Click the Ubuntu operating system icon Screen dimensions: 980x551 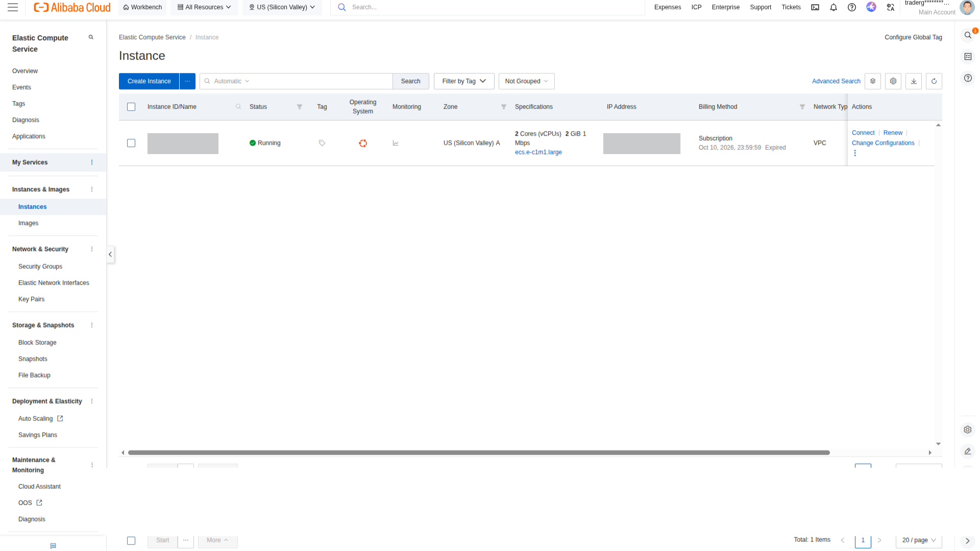tap(363, 143)
